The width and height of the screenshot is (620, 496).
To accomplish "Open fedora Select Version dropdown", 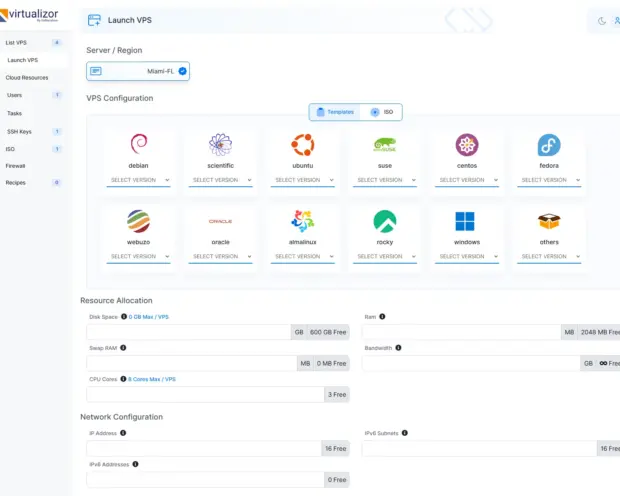I will pyautogui.click(x=549, y=180).
